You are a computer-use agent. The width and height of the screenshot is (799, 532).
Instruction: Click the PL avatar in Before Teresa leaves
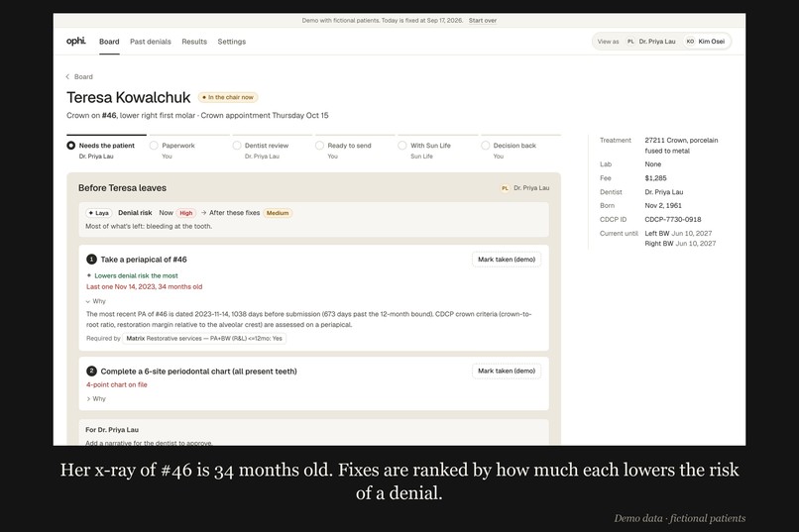coord(505,188)
